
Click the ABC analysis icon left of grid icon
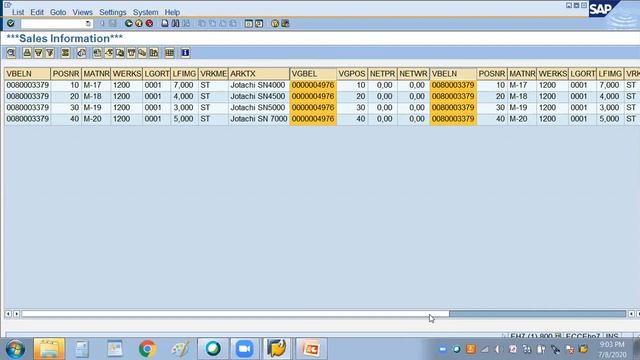154,53
